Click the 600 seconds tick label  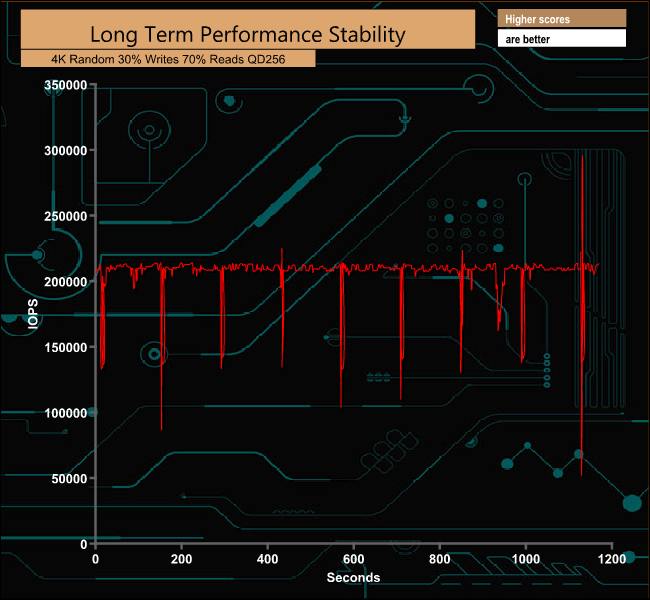(353, 559)
